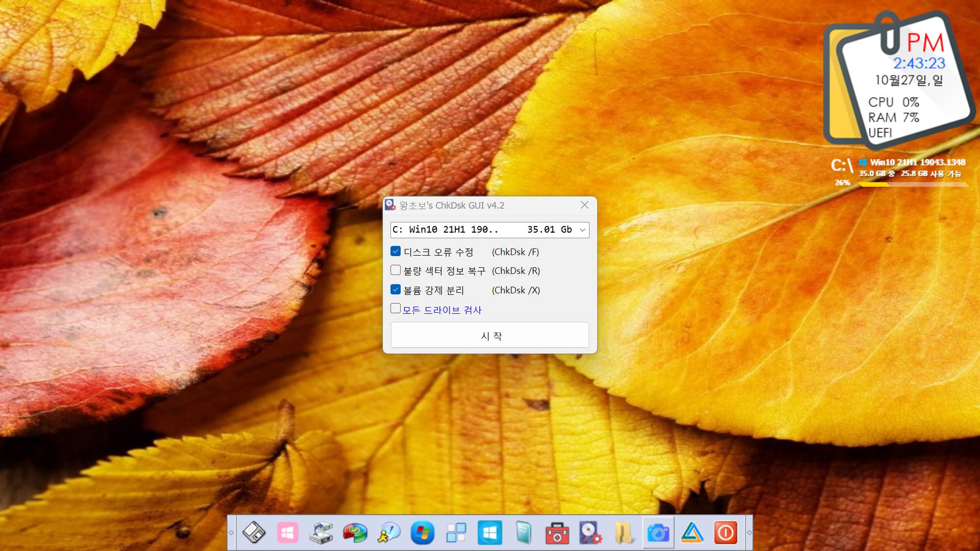The width and height of the screenshot is (980, 551).
Task: Click the RAM 7% readout on widget
Action: point(893,117)
